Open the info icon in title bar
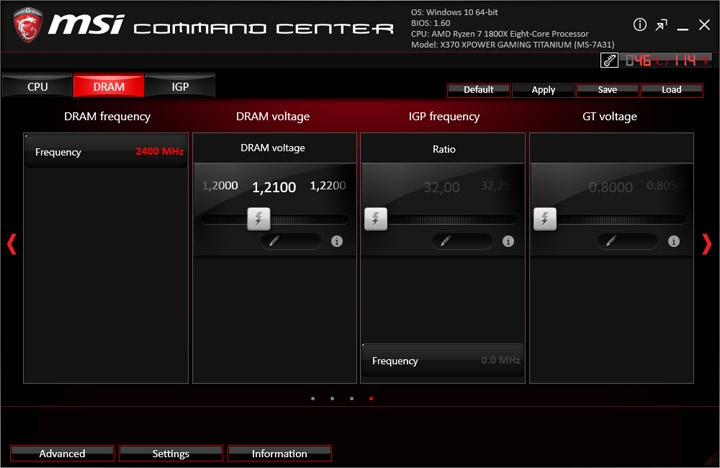 pyautogui.click(x=640, y=25)
